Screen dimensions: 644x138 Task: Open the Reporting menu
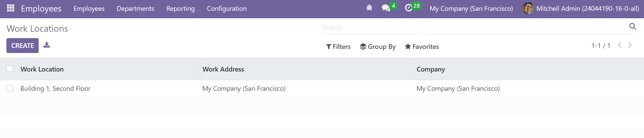180,8
